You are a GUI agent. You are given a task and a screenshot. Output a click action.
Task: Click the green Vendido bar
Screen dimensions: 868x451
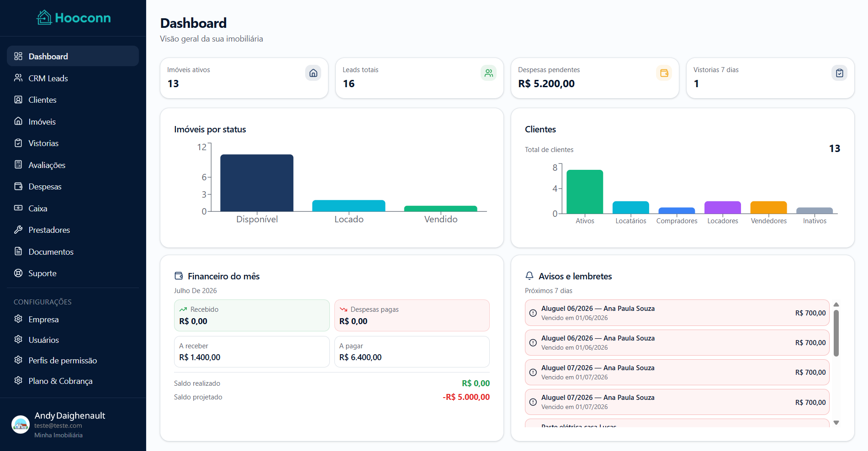[x=440, y=209]
